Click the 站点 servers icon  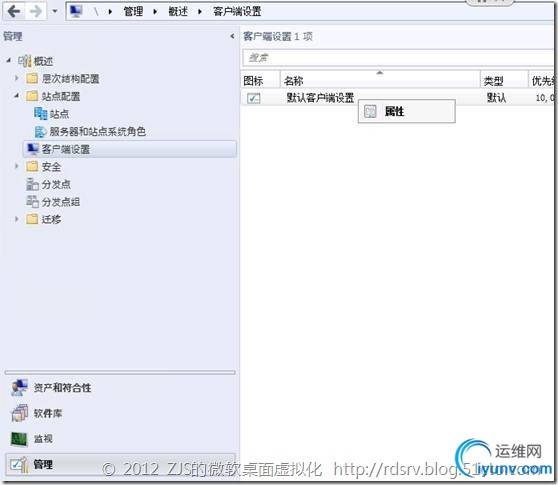pyautogui.click(x=41, y=114)
